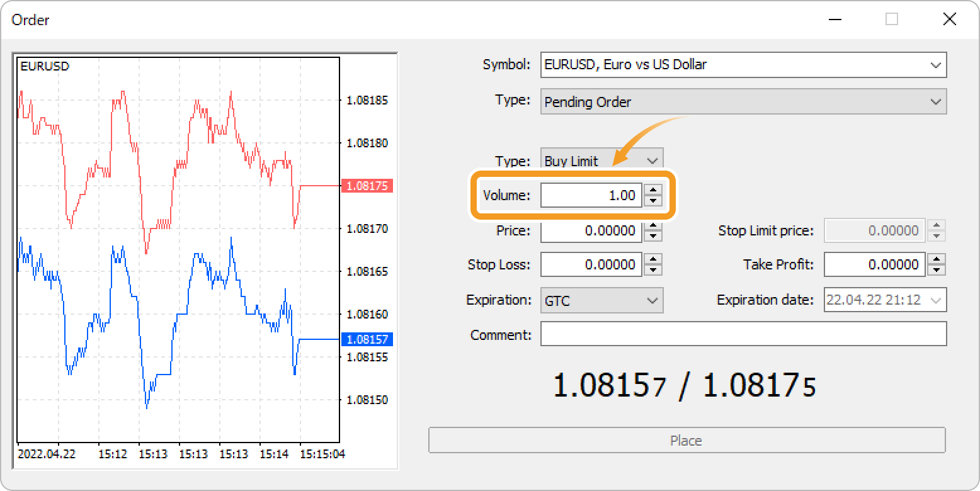Click the 2022.04.22 date axis label
Viewport: 980px width, 491px height.
47,454
